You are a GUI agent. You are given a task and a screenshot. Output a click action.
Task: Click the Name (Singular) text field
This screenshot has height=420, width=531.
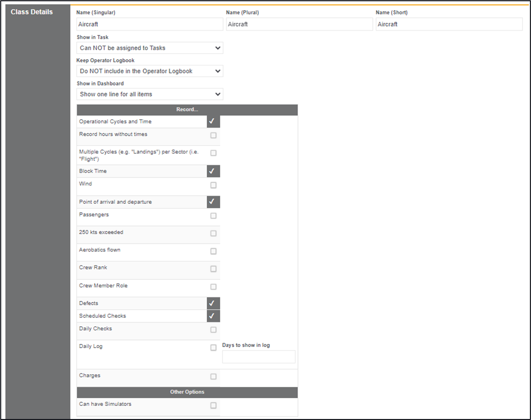(x=149, y=24)
